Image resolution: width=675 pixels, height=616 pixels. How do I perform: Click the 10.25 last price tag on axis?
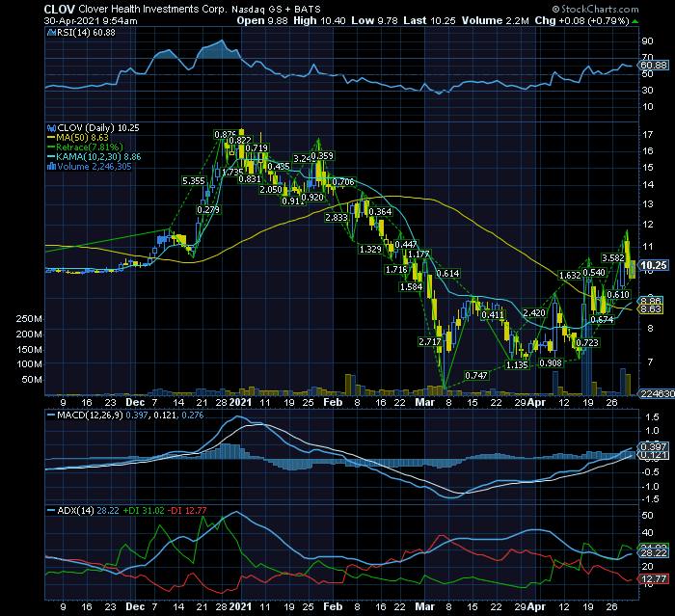coord(654,265)
